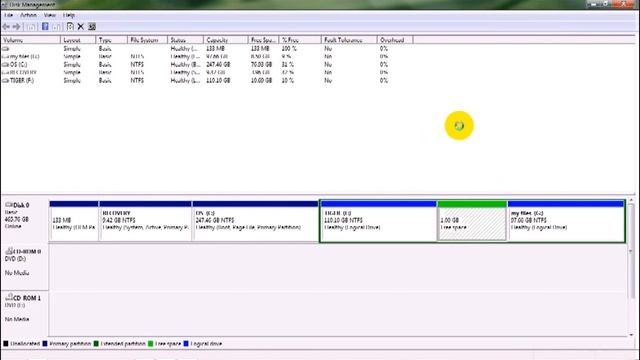Sort by the Status column header
Screen dimensions: 640x360
[185, 40]
